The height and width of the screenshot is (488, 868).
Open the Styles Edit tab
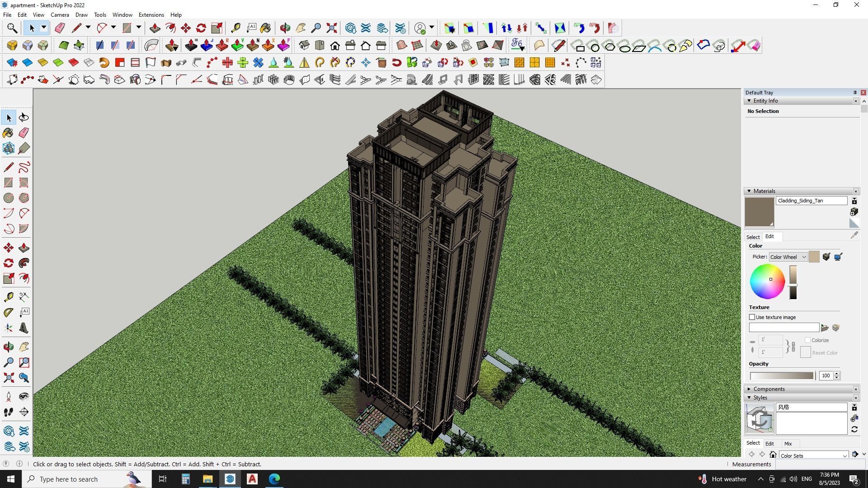tap(769, 444)
